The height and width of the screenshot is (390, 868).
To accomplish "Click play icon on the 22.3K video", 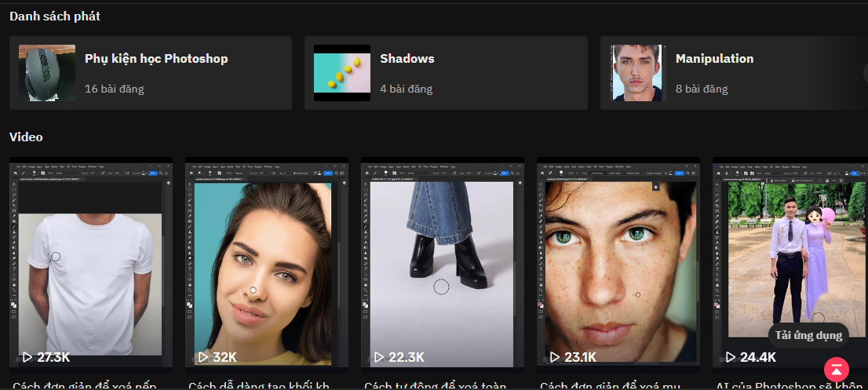I will click(379, 357).
